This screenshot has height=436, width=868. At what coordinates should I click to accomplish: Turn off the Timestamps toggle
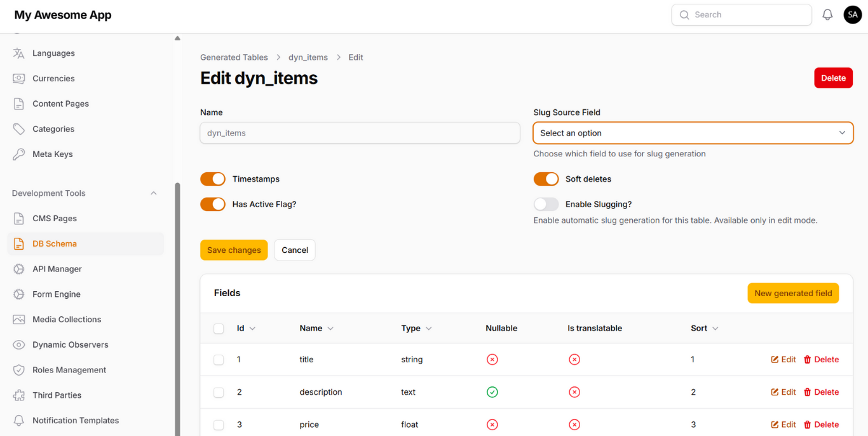coord(213,179)
